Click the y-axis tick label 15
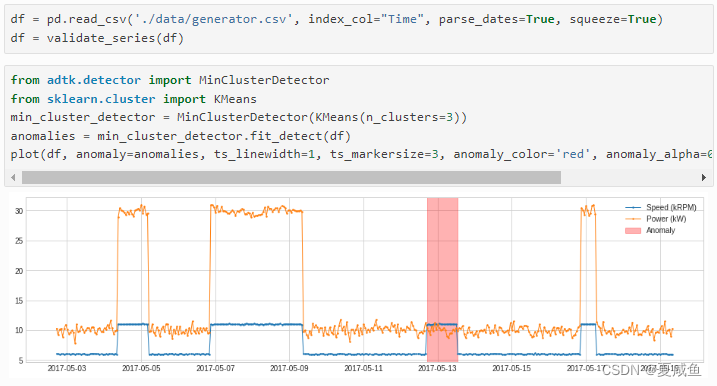Image resolution: width=717 pixels, height=386 pixels. [19, 300]
